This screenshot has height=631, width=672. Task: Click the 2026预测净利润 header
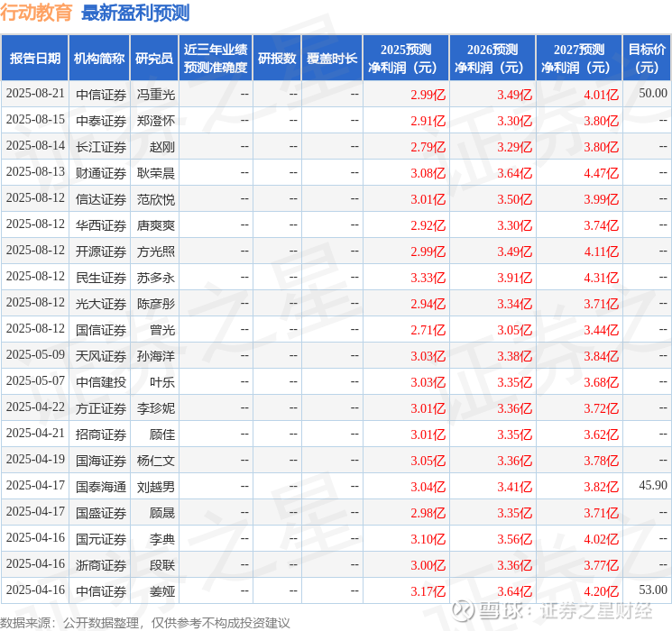492,59
